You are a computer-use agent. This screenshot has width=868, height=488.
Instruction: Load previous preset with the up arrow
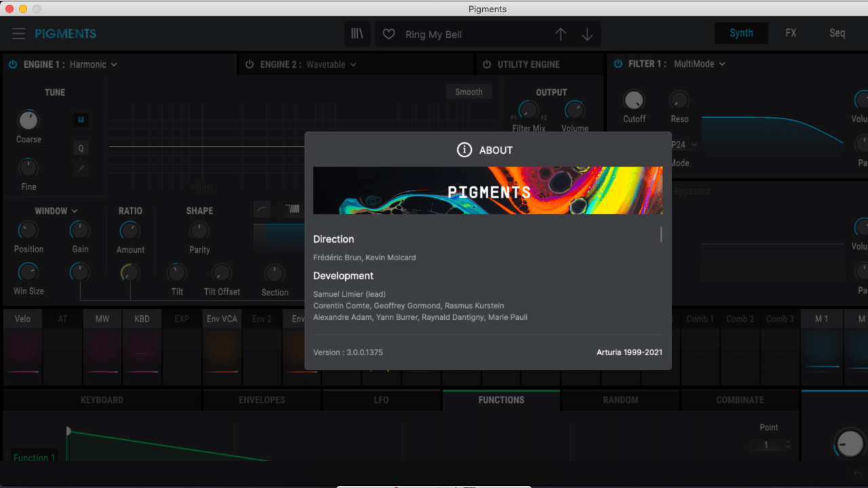pos(560,34)
